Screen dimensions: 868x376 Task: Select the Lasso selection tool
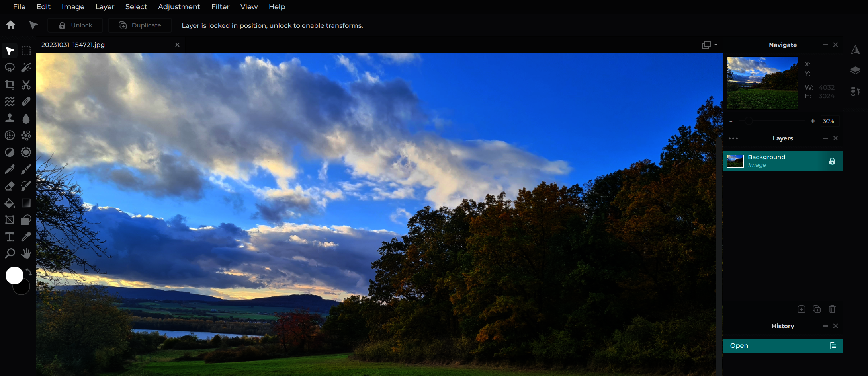[x=10, y=68]
